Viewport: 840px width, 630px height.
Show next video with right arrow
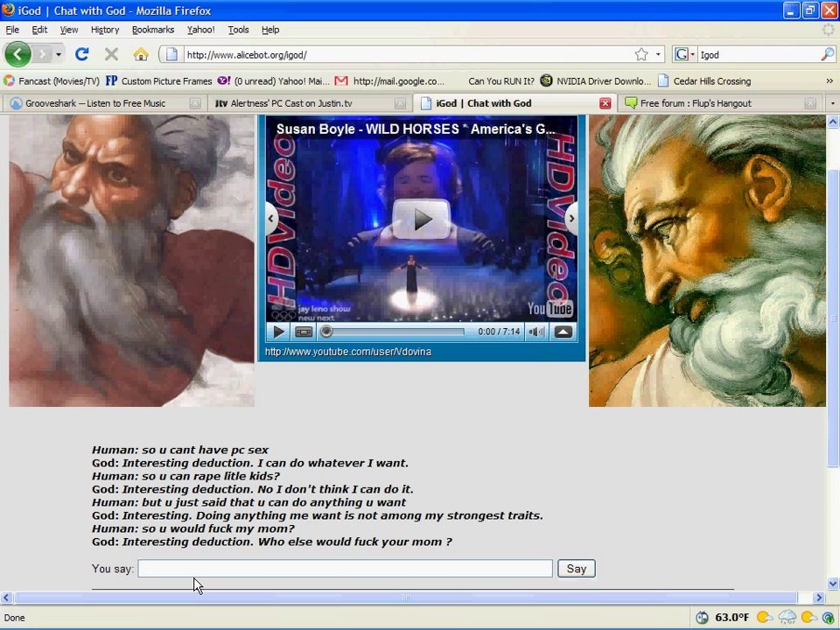(571, 219)
